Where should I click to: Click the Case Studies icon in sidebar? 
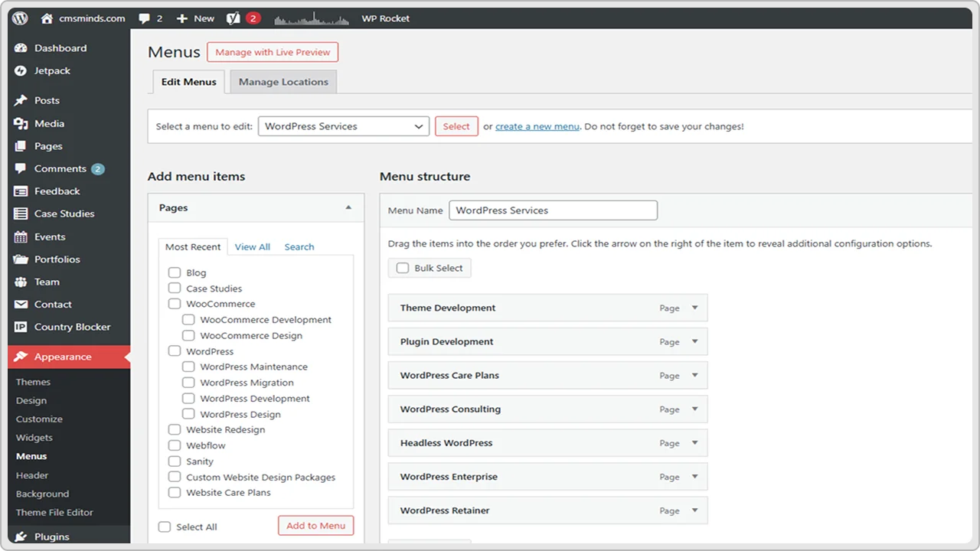(x=21, y=214)
